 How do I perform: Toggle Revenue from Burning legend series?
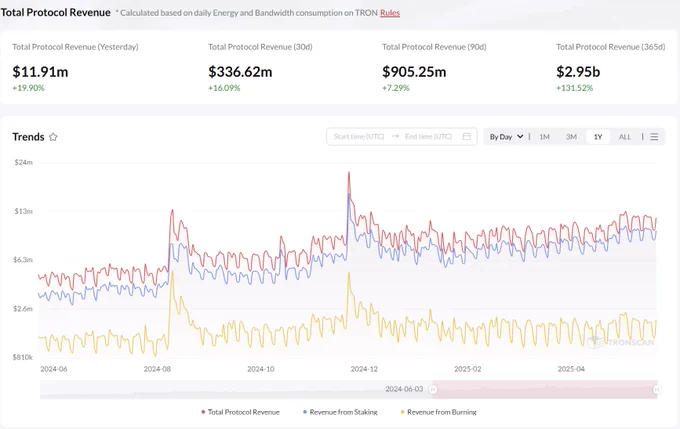click(x=438, y=412)
